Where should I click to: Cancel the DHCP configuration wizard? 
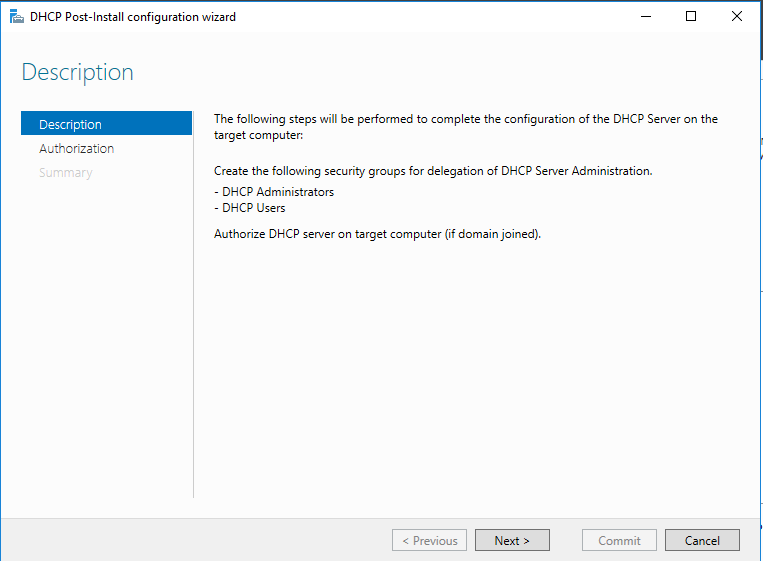(702, 540)
